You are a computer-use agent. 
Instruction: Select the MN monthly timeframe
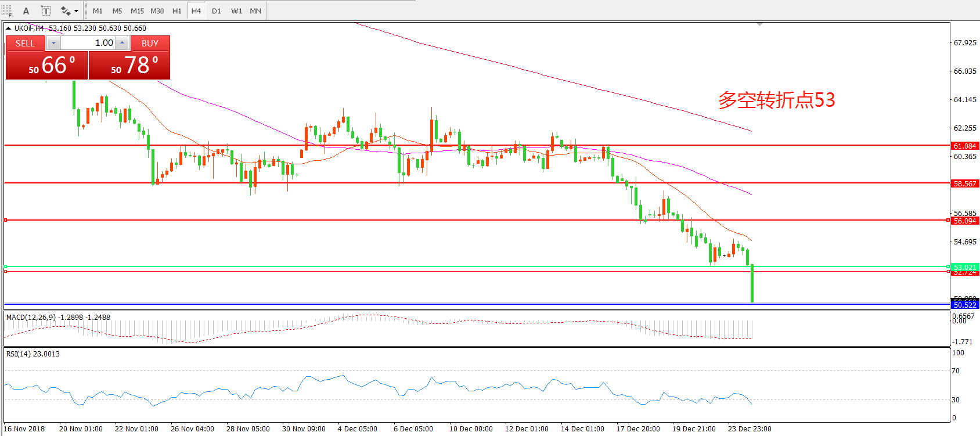point(255,11)
